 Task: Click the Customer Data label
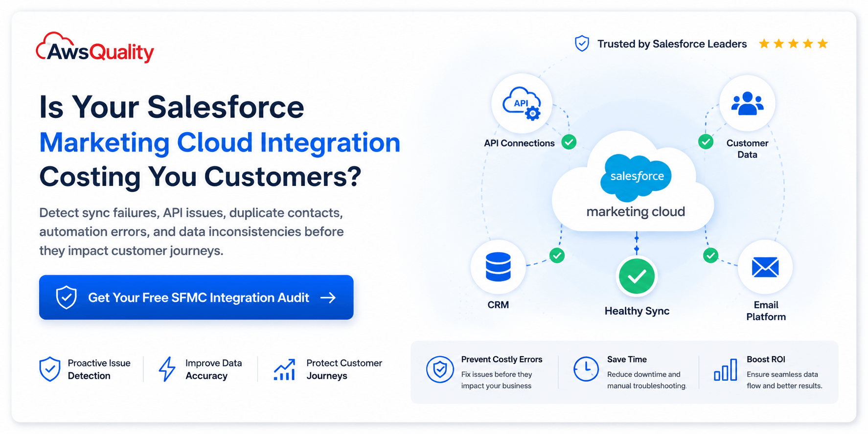pos(747,149)
